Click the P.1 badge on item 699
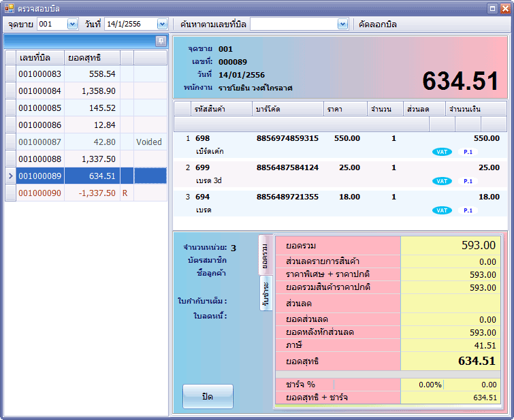Viewport: 514px width, 420px height. (468, 181)
